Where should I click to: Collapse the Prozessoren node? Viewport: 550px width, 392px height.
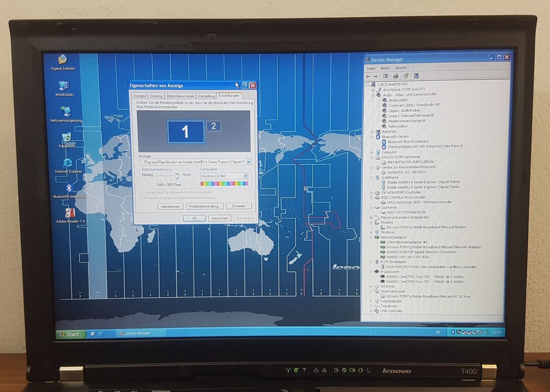(371, 272)
